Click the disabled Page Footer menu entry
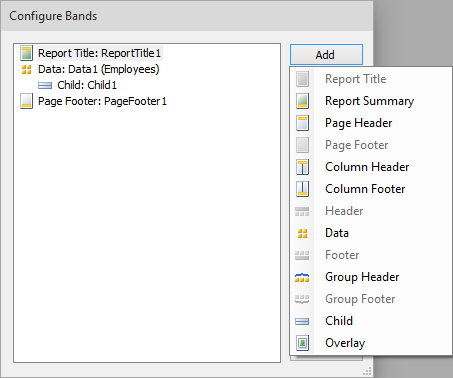453x378 pixels. point(371,145)
